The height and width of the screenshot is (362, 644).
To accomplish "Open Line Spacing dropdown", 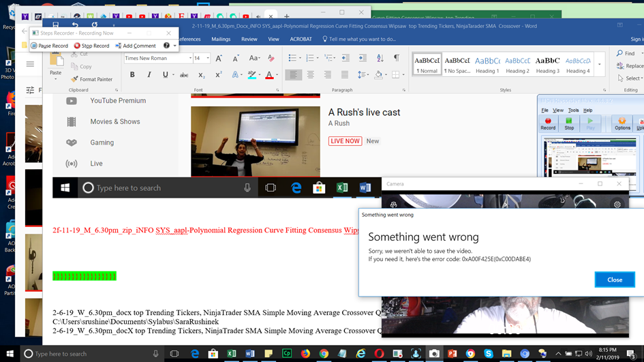I will coord(369,75).
